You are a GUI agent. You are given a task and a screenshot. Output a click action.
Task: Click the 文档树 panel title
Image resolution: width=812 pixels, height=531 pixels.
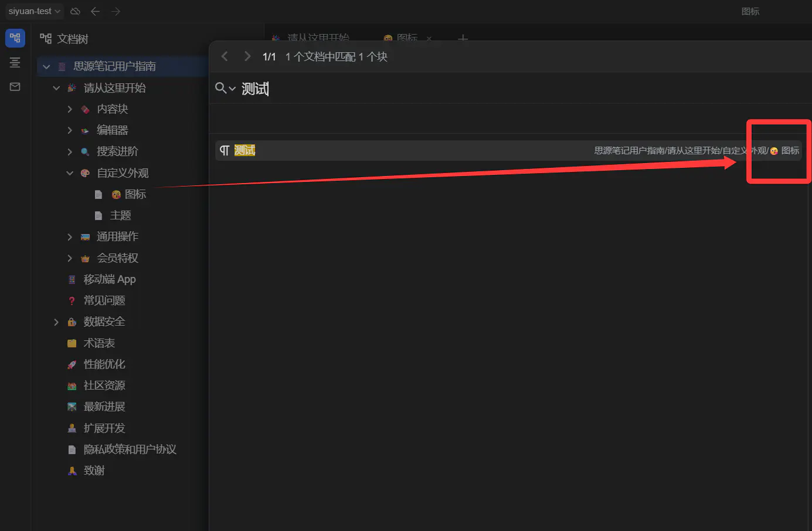[x=72, y=39]
